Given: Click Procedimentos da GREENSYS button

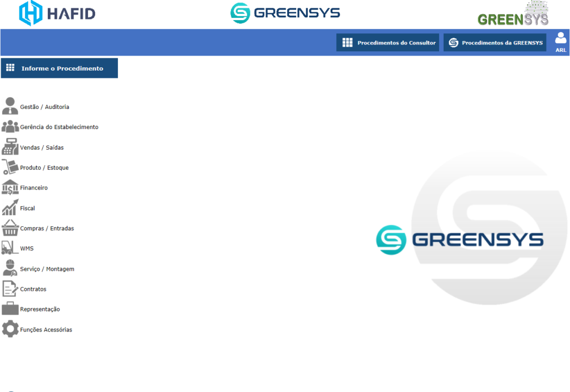Looking at the screenshot, I should pos(495,43).
